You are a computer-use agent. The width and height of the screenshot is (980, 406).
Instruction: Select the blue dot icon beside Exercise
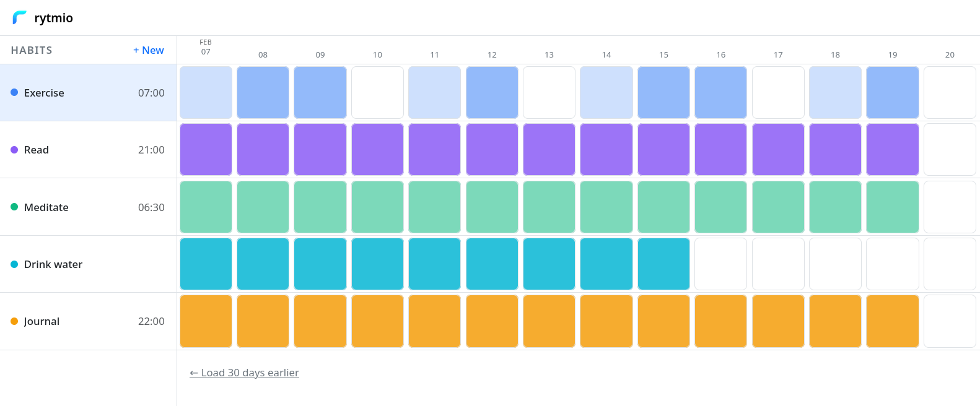coord(14,93)
